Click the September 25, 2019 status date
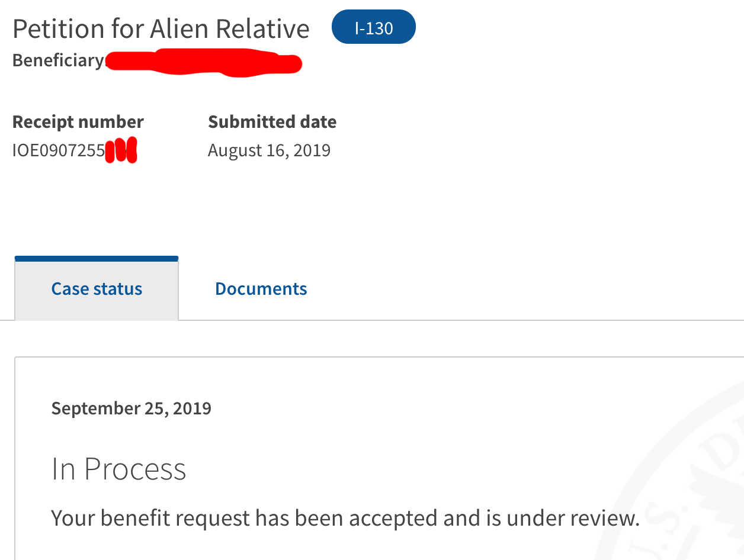Image resolution: width=744 pixels, height=560 pixels. pyautogui.click(x=132, y=408)
